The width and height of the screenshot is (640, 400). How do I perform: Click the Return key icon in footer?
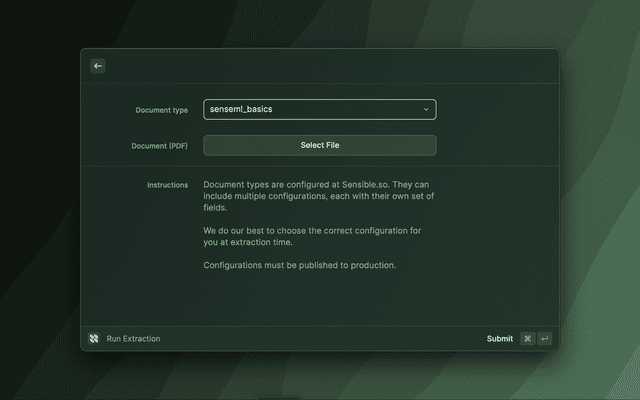coord(544,339)
